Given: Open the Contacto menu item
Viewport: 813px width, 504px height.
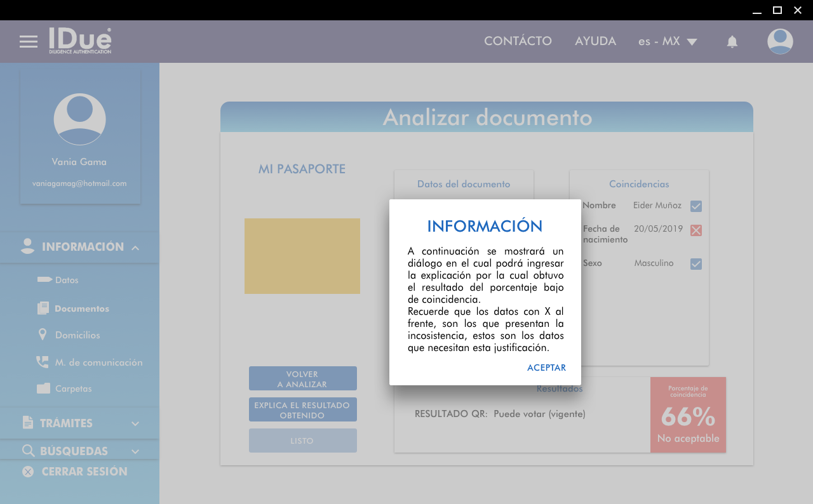Looking at the screenshot, I should pos(518,41).
